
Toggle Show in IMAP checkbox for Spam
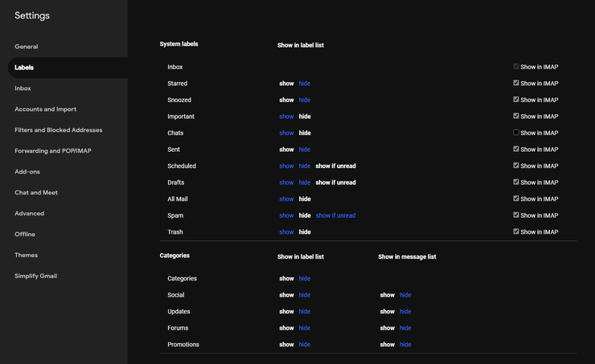[x=515, y=215]
